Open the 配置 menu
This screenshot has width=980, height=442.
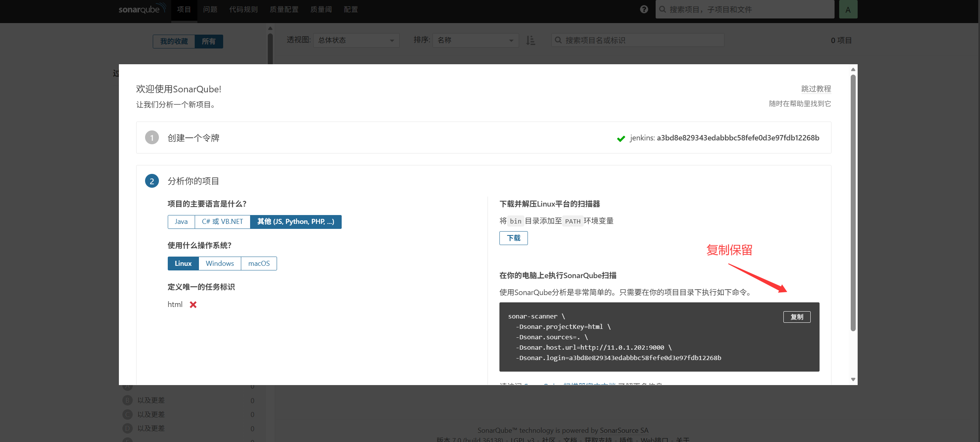(x=351, y=10)
